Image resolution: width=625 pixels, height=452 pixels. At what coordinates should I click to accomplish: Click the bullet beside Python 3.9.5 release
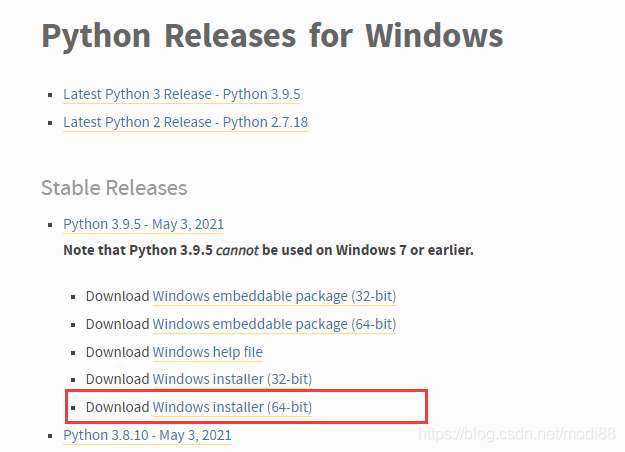click(x=49, y=225)
